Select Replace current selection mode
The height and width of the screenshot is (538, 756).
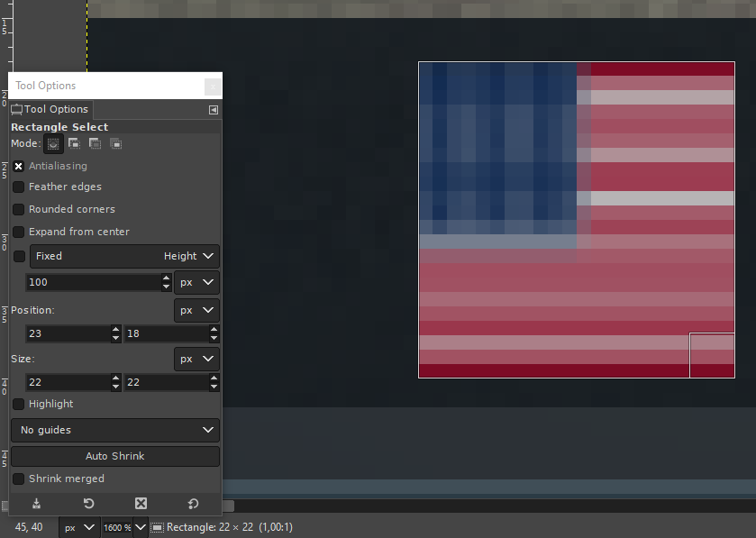point(53,143)
